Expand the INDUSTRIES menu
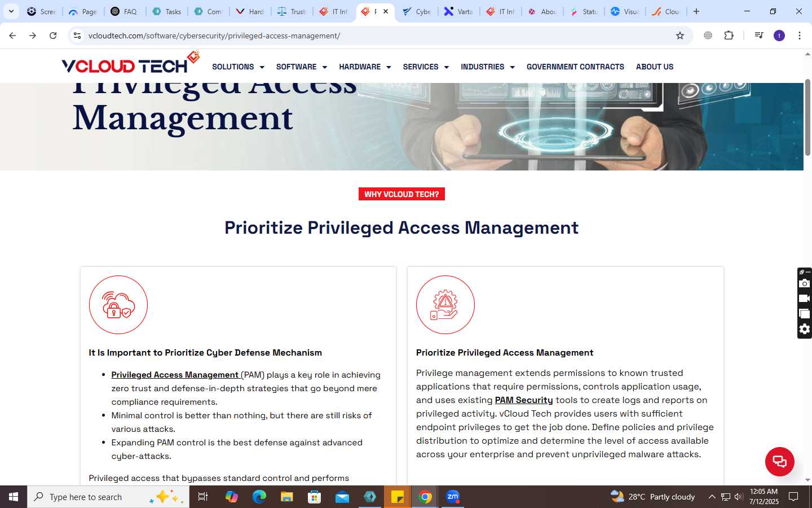The width and height of the screenshot is (812, 508). coord(488,67)
